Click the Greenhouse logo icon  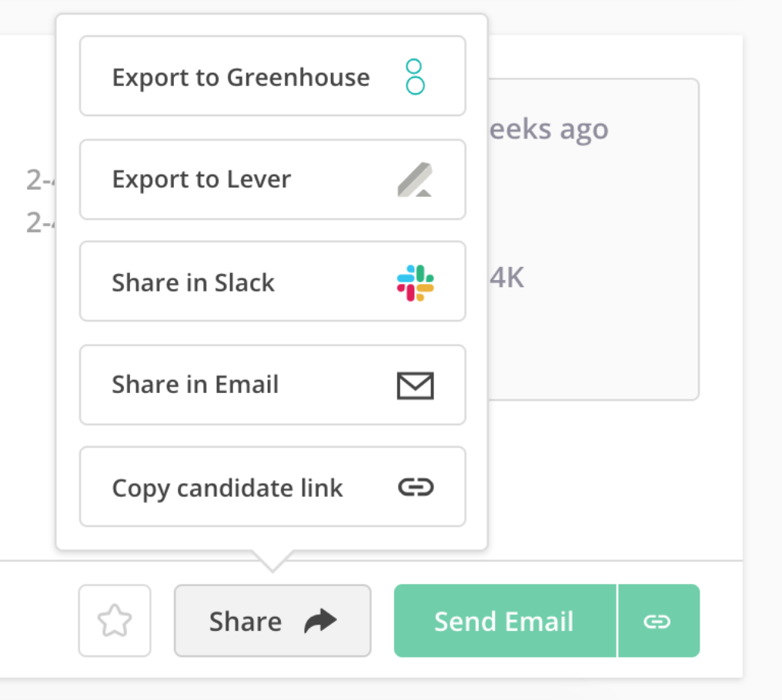(x=415, y=77)
